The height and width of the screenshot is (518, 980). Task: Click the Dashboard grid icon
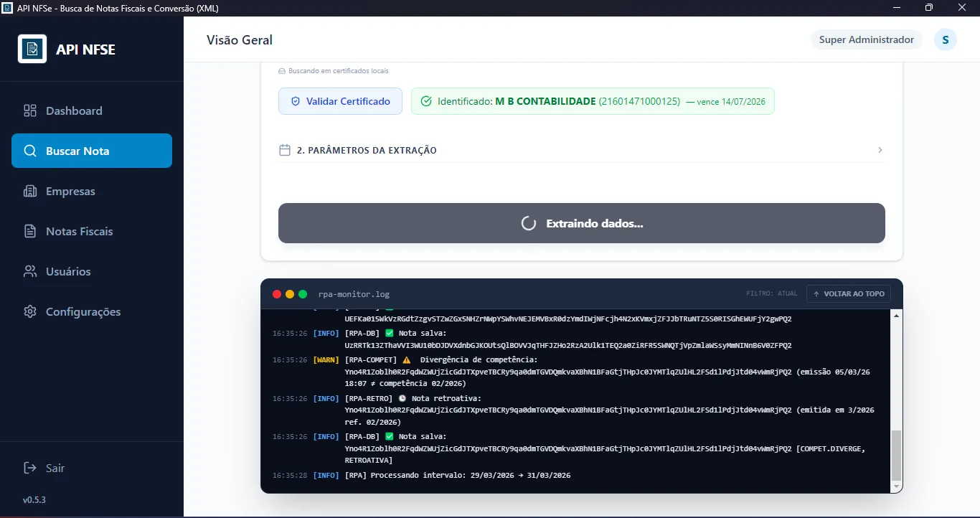30,110
